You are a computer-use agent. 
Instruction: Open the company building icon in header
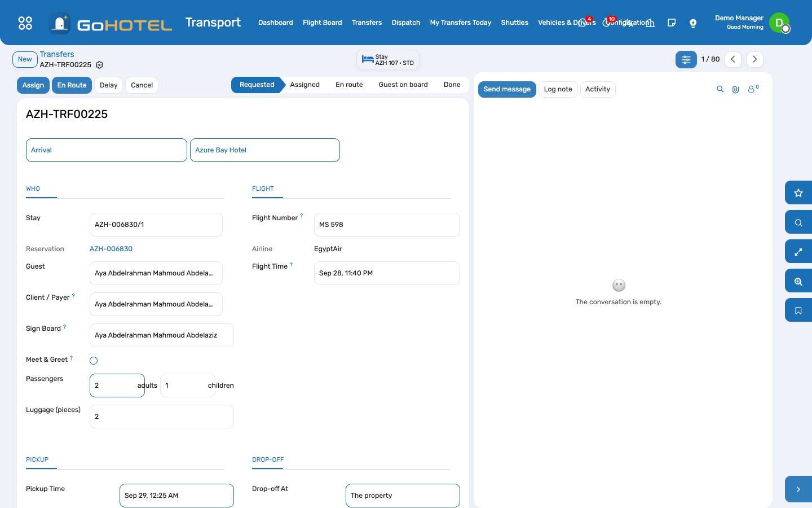pos(650,23)
